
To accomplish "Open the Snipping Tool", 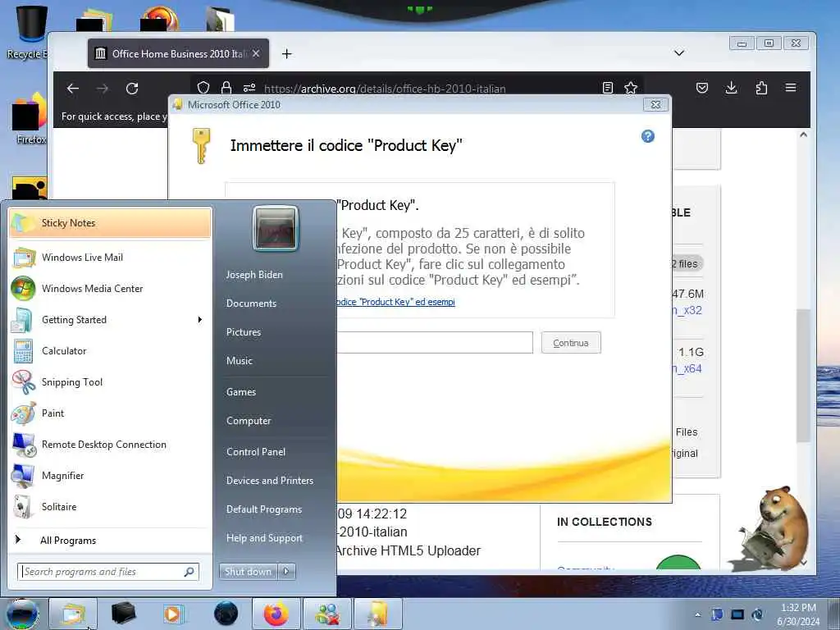I will click(x=110, y=382).
